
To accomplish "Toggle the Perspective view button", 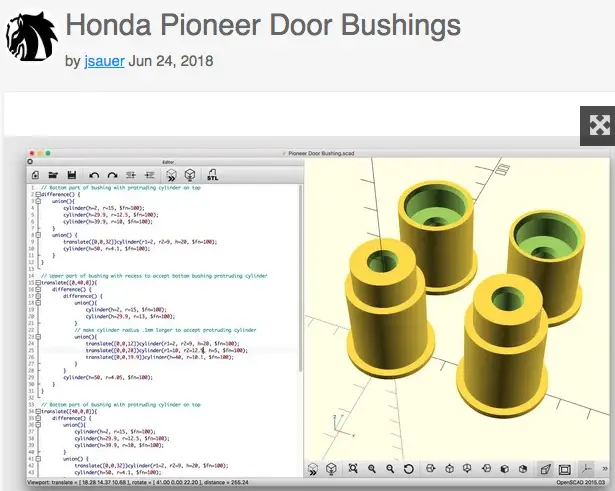I will [x=546, y=469].
